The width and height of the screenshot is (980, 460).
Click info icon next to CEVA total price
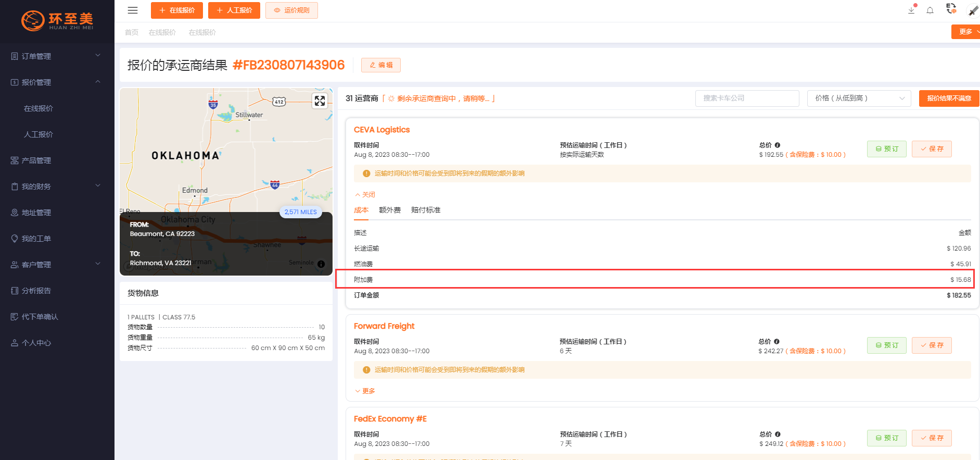pyautogui.click(x=778, y=145)
